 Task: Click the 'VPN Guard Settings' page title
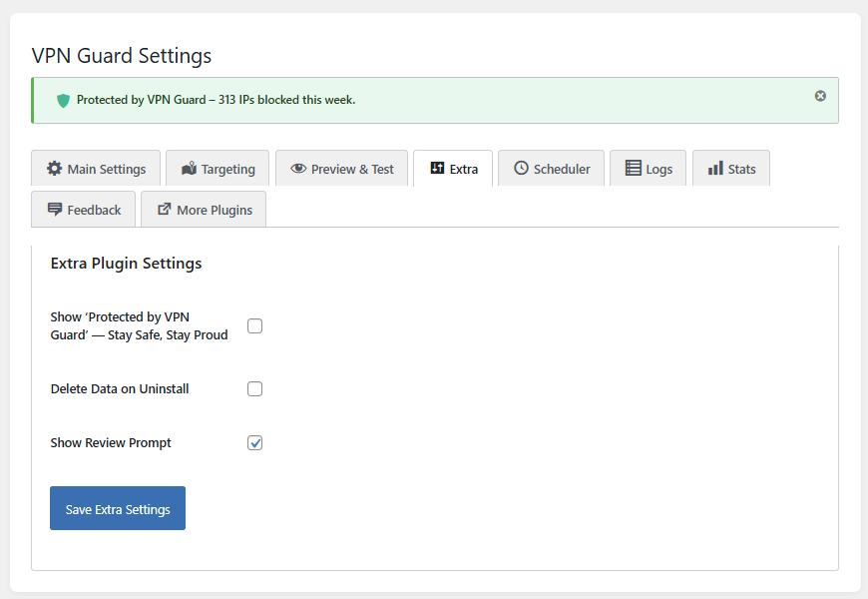[122, 56]
